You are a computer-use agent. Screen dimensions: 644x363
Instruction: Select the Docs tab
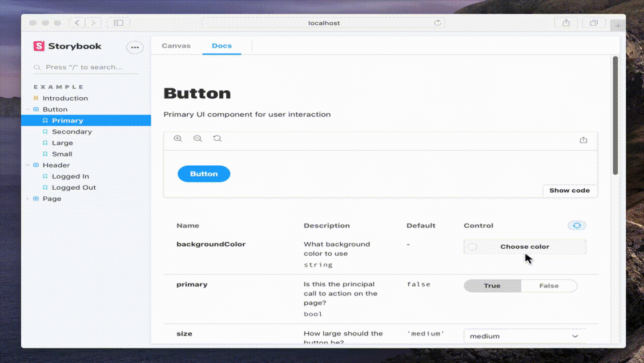click(222, 46)
